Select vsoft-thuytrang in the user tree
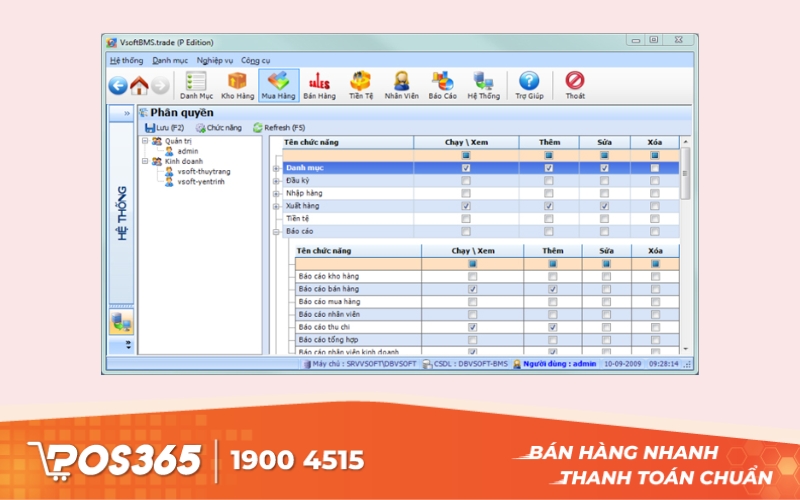Image resolution: width=800 pixels, height=500 pixels. tap(204, 171)
